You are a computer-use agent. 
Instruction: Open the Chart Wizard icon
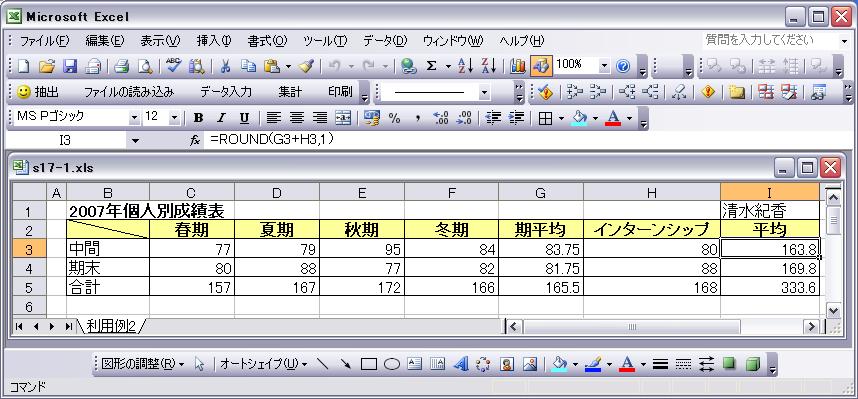pyautogui.click(x=517, y=66)
